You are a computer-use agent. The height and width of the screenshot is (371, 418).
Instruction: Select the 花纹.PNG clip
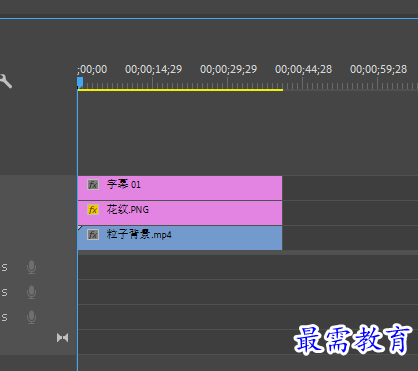pyautogui.click(x=180, y=213)
